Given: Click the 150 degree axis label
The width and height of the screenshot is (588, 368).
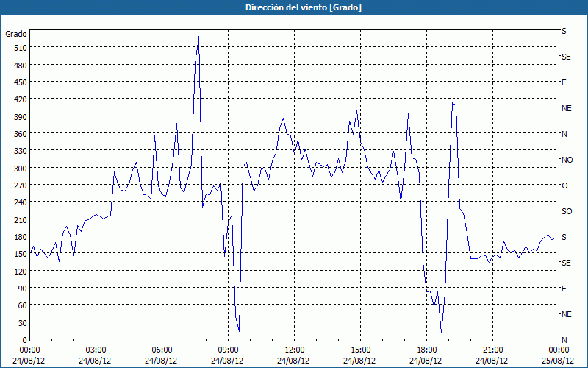Looking at the screenshot, I should 21,254.
